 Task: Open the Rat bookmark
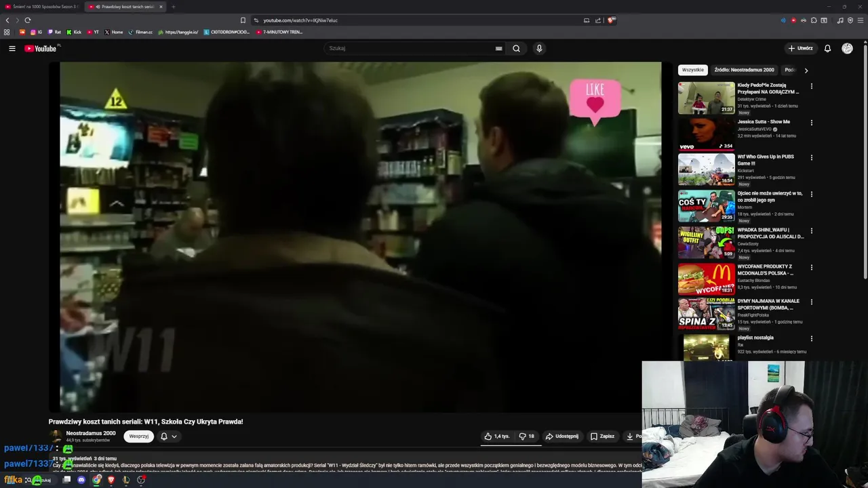coord(54,32)
